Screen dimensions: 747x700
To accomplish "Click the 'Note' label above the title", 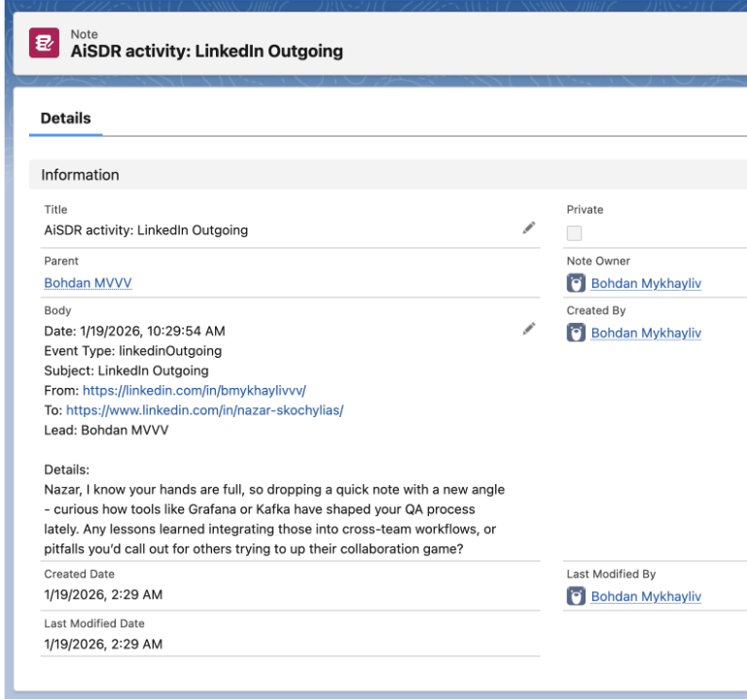I will click(85, 34).
